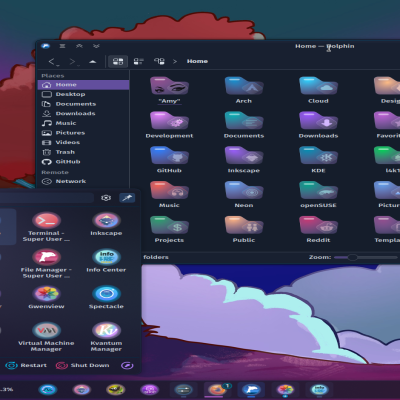Switch Dolphin to Icons view mode
Screen dimensions: 400x400
click(118, 61)
